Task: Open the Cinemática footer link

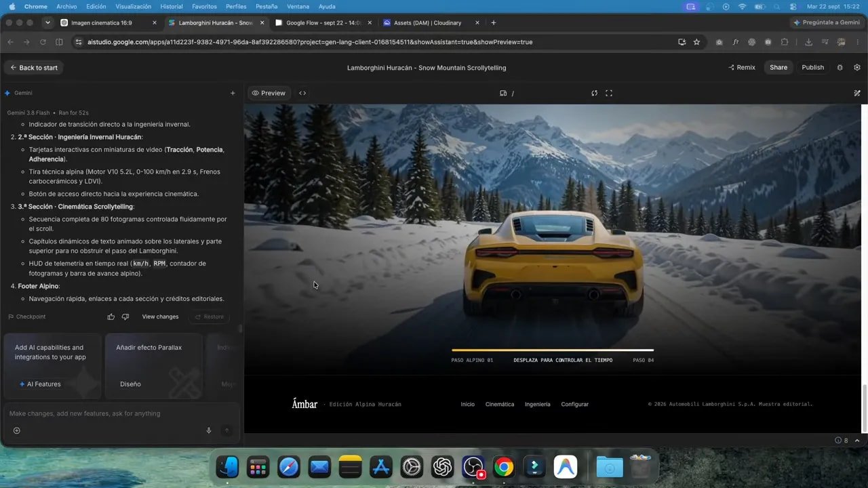Action: 500,404
